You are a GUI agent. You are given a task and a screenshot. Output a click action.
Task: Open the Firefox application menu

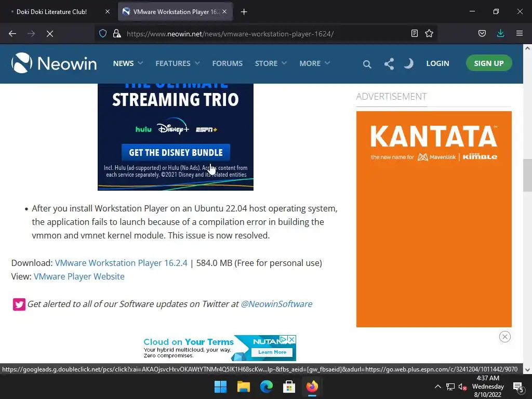pyautogui.click(x=520, y=33)
